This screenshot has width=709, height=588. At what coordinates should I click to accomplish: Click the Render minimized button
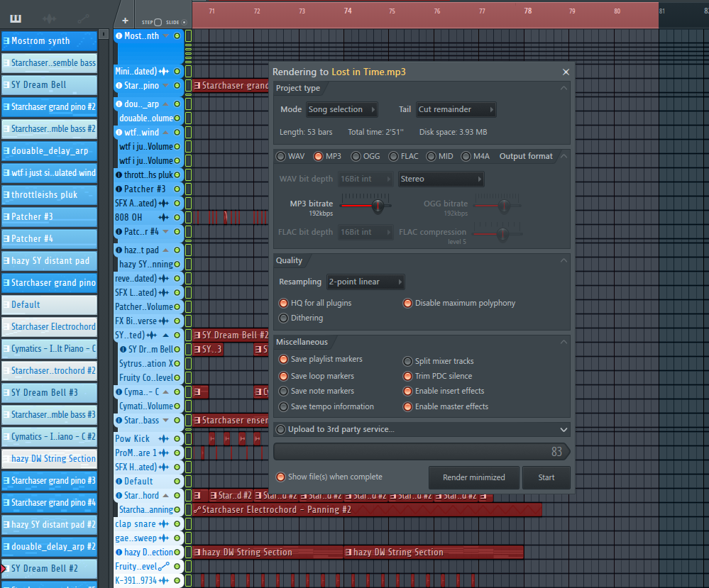473,478
